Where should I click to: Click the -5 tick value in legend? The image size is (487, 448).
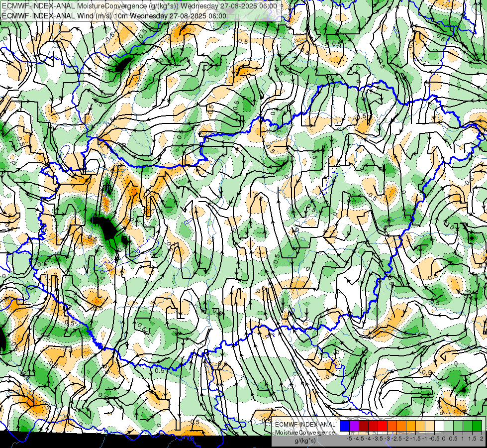(x=349, y=439)
